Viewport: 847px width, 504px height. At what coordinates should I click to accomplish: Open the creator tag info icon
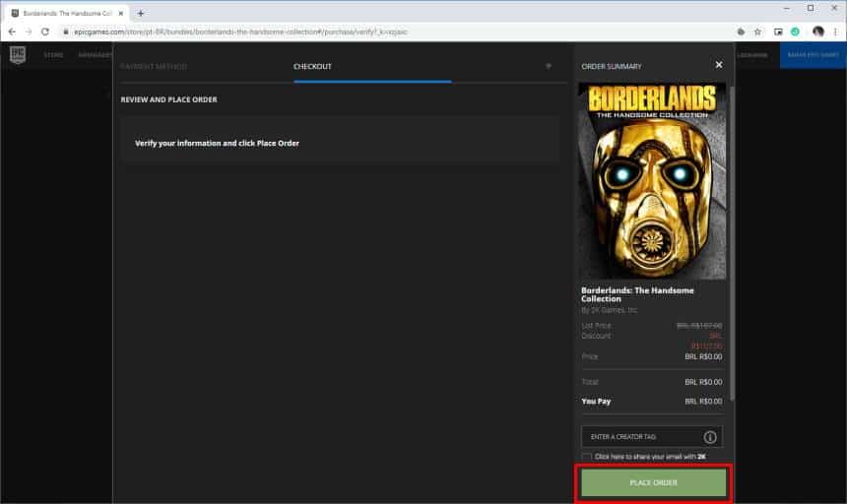(x=710, y=436)
